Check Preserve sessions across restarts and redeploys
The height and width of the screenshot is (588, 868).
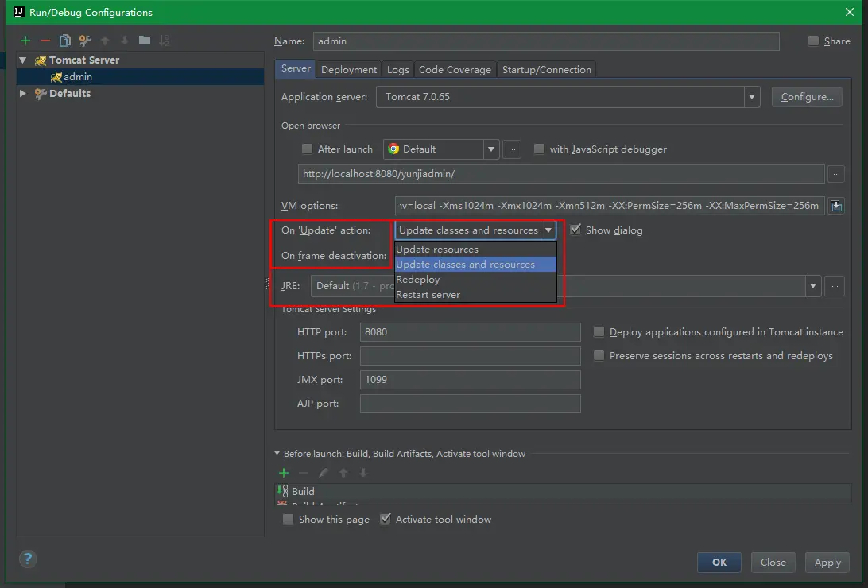coord(599,355)
